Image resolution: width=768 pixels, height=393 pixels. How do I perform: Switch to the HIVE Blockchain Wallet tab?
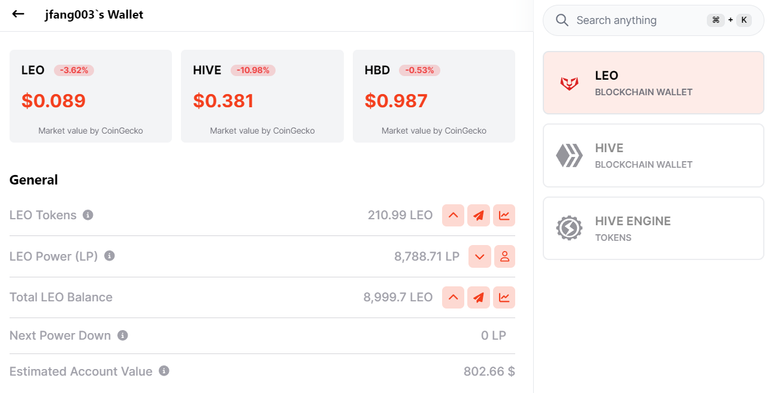(x=653, y=155)
